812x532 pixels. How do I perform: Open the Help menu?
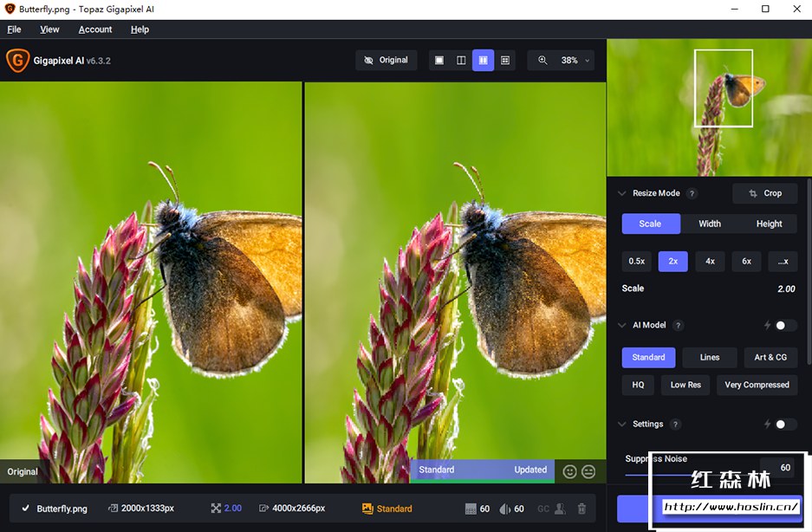click(140, 29)
